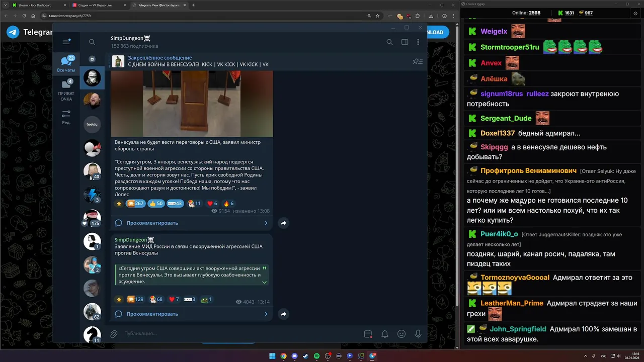Screen dimensions: 644x362
Task: Switch to Stream - Kick Dashboard tab
Action: click(38, 5)
